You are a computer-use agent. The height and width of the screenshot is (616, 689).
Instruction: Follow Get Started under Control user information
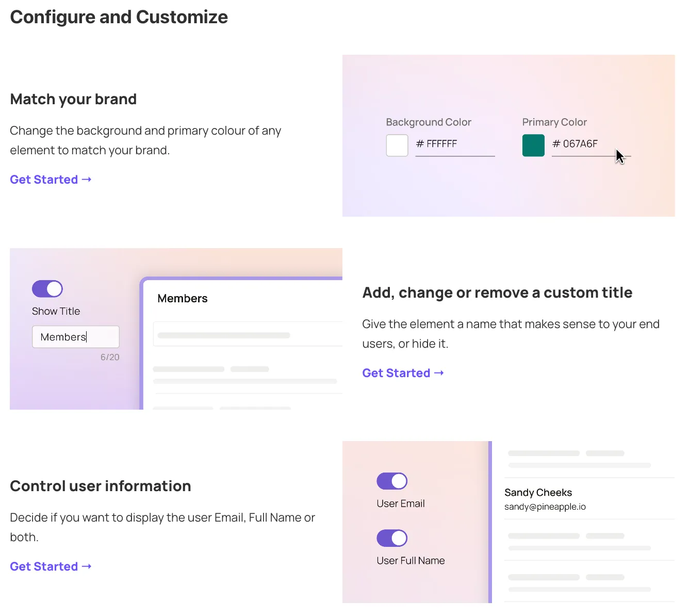[x=51, y=566]
